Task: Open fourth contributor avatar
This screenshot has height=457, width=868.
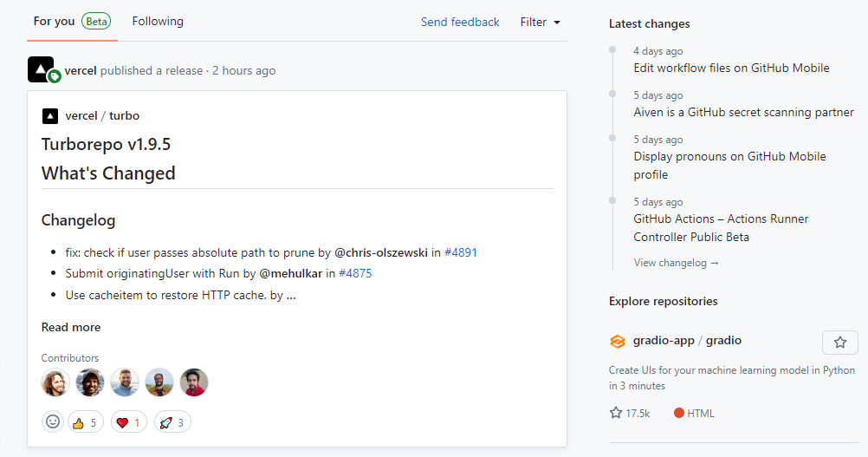Action: tap(159, 382)
